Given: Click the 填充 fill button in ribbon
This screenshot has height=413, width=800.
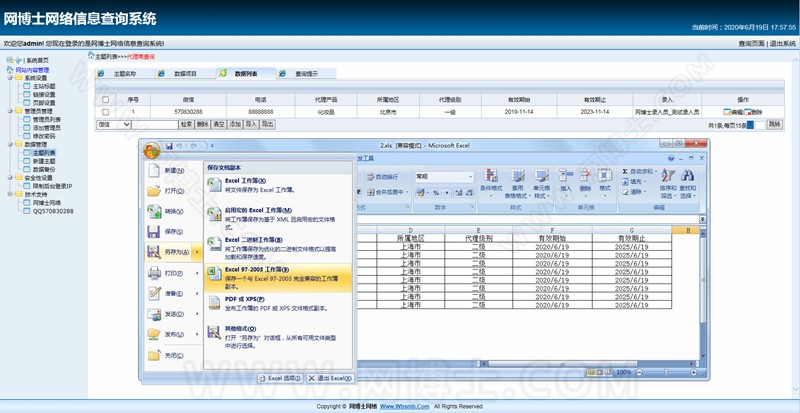Looking at the screenshot, I should point(634,181).
